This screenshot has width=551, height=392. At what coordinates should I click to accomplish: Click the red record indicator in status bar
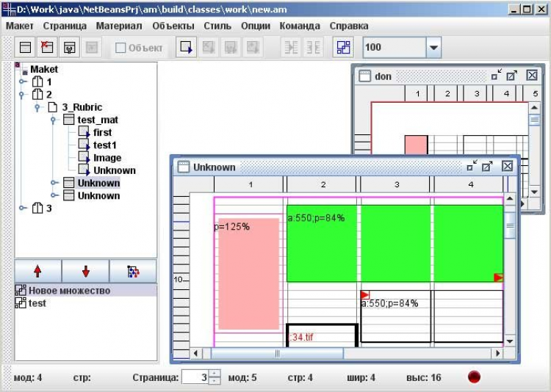pos(475,377)
